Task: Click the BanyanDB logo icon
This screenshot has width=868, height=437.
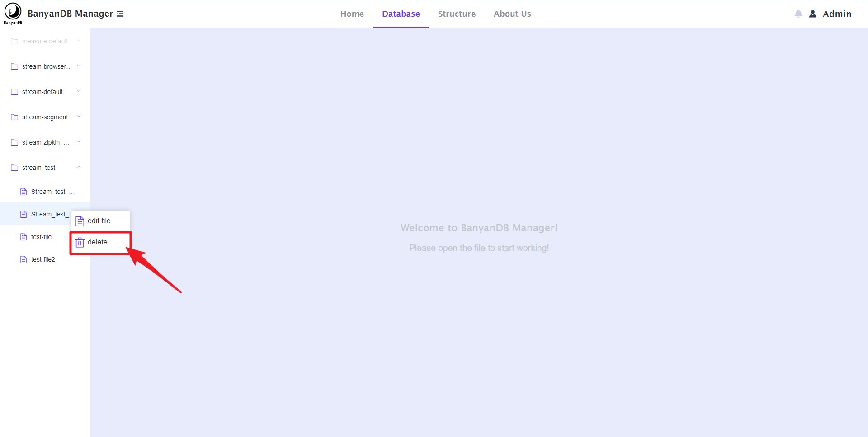Action: click(x=13, y=13)
